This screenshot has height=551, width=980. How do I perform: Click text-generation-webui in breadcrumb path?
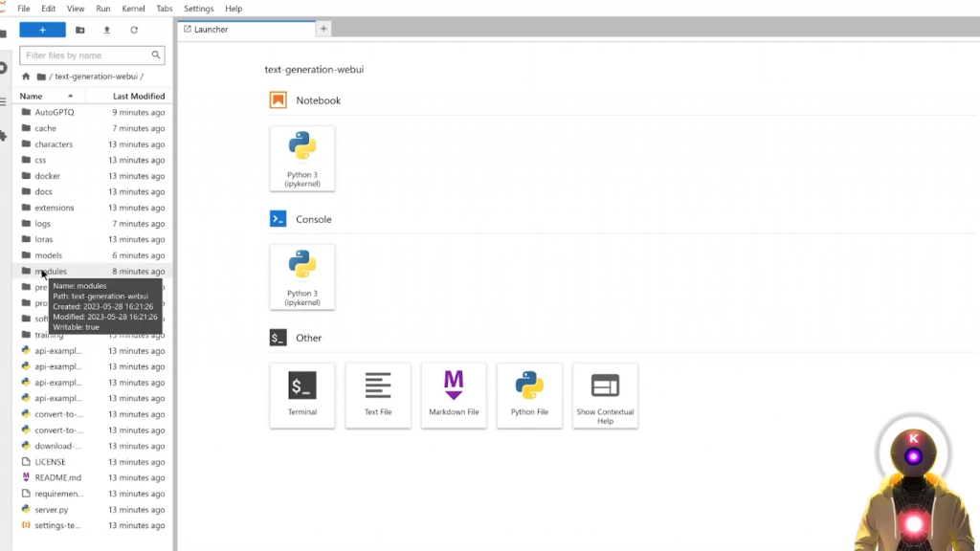click(x=97, y=77)
